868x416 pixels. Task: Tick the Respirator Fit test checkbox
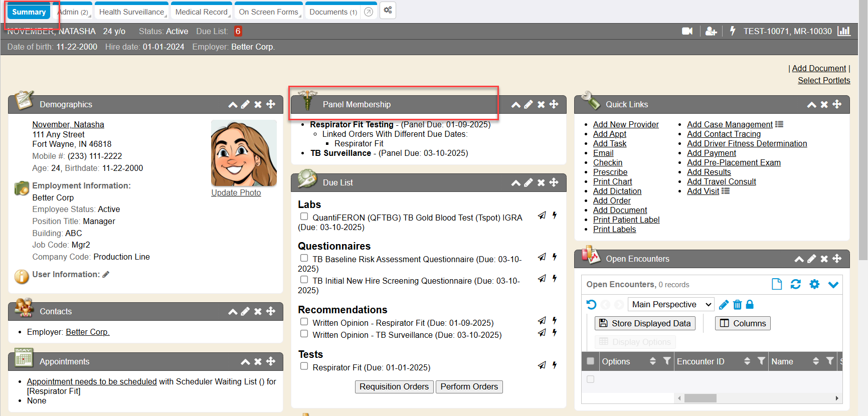tap(304, 366)
